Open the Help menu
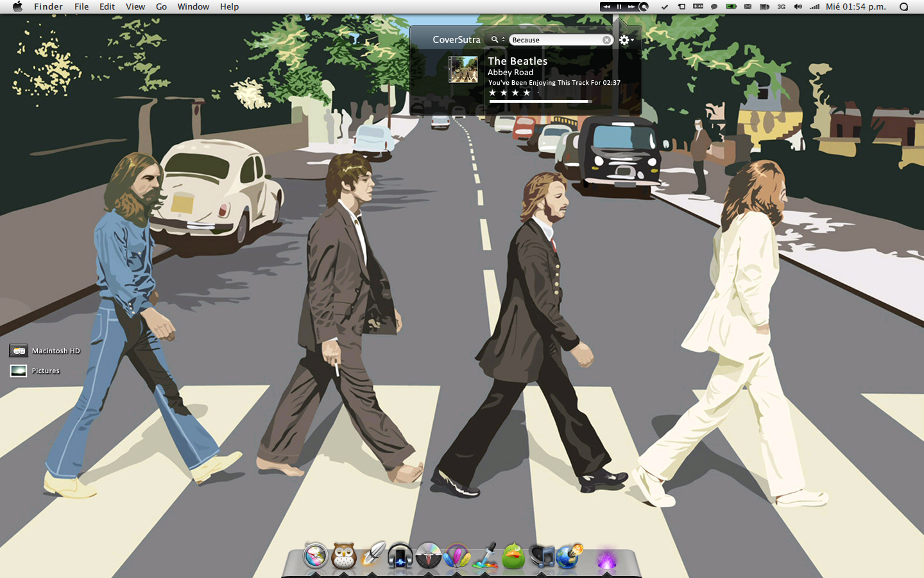This screenshot has width=924, height=578. tap(229, 6)
